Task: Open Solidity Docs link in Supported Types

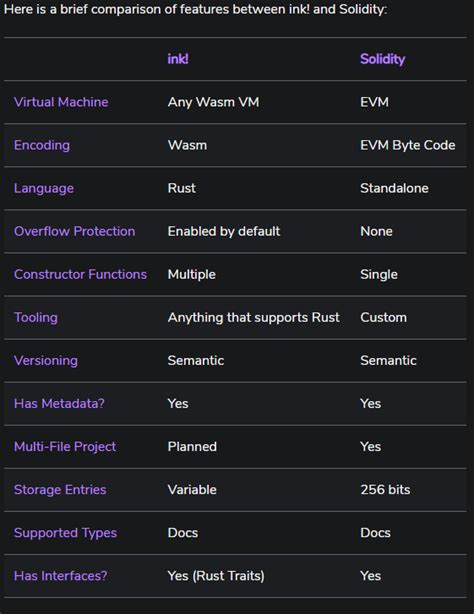Action: (x=375, y=533)
